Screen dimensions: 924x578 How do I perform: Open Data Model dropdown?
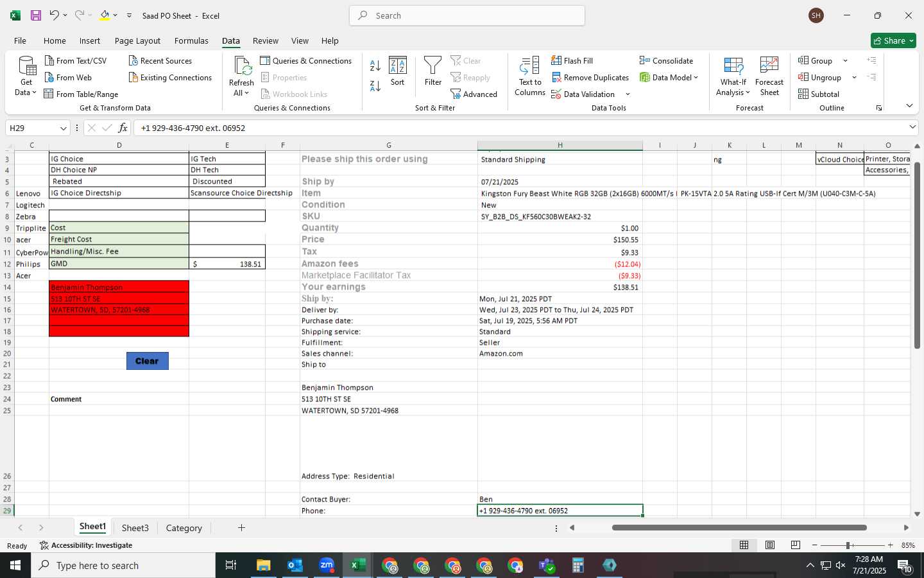click(669, 77)
